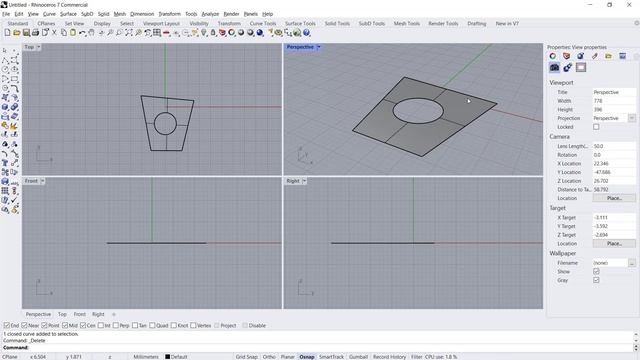
Task: Switch to the Curve Tools toolbar tab
Action: [x=263, y=24]
